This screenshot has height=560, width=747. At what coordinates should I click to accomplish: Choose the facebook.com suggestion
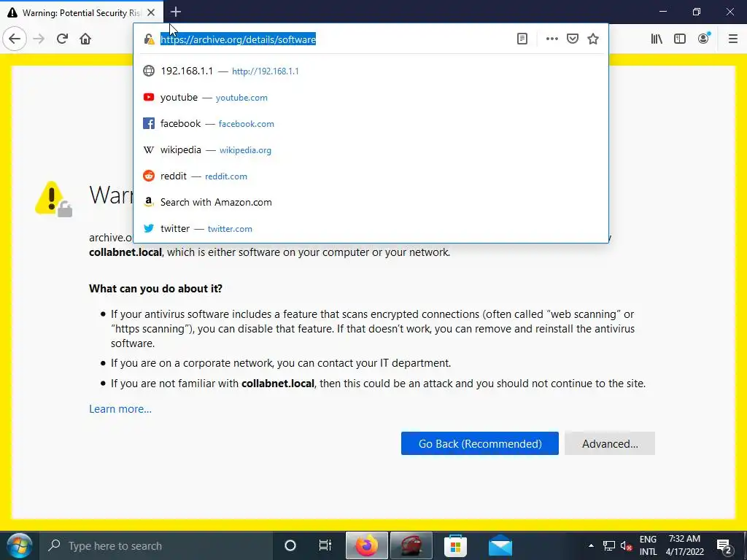[x=371, y=123]
